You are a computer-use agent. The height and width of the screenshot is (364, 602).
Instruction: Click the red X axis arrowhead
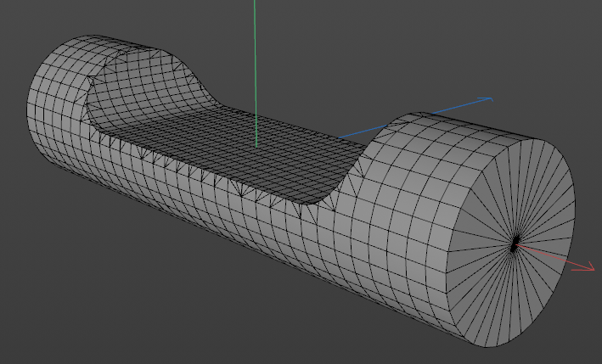(x=588, y=267)
